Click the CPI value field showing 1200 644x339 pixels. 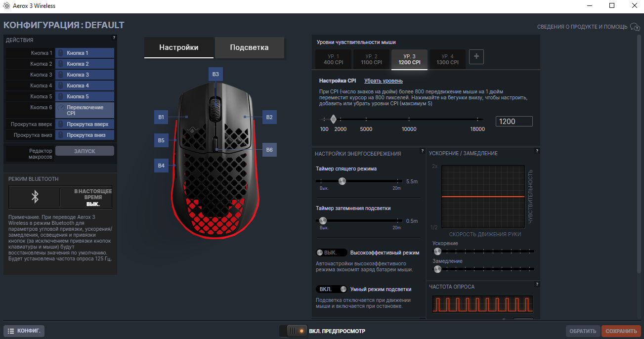click(x=514, y=122)
